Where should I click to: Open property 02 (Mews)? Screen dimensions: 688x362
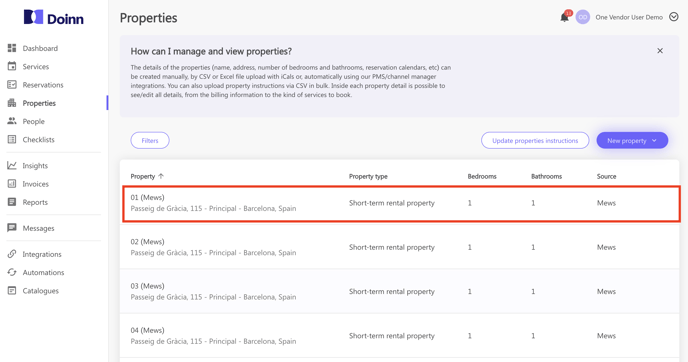click(399, 247)
